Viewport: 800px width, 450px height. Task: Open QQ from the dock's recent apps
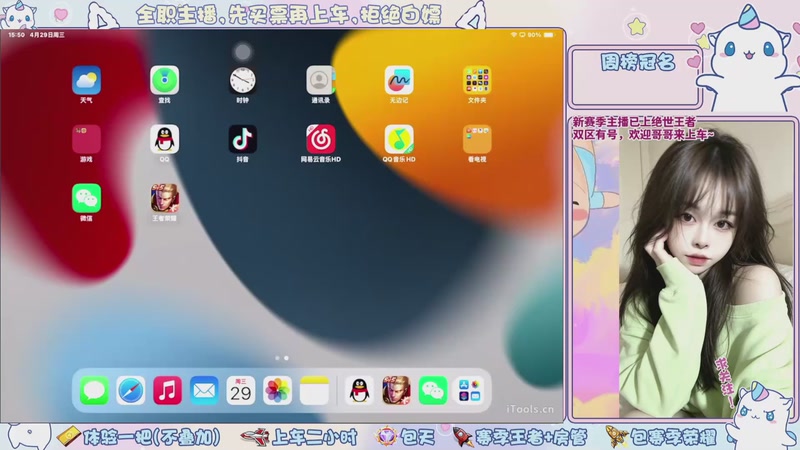click(360, 391)
